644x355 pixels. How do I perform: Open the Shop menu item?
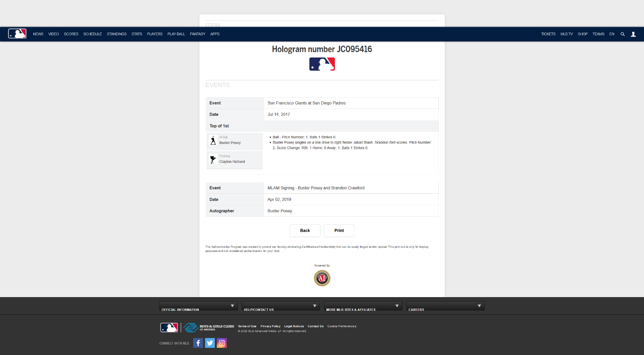click(x=583, y=34)
